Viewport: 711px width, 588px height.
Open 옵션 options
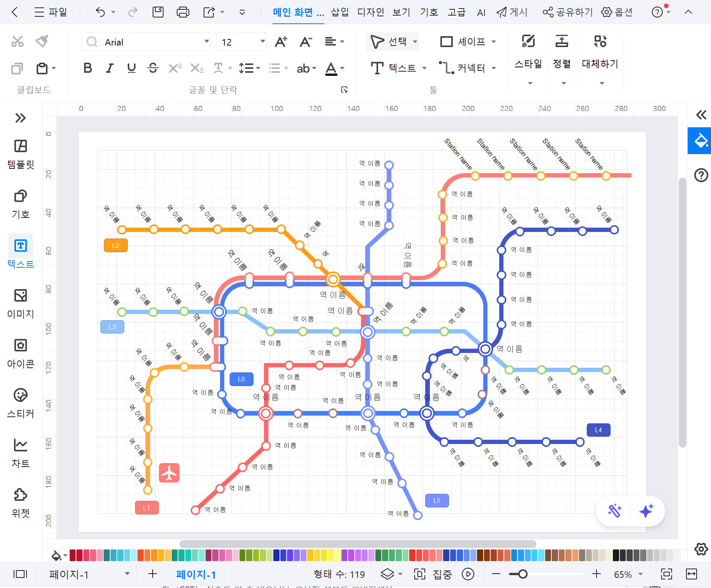click(617, 12)
